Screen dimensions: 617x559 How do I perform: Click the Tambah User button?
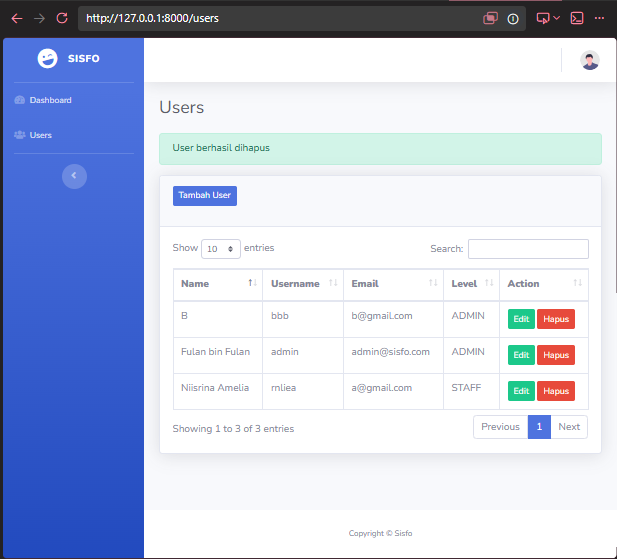pos(205,196)
